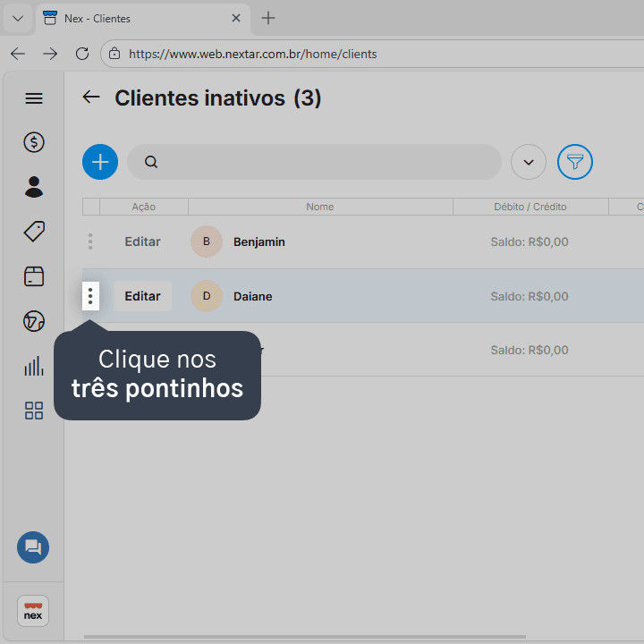Screen dimensions: 644x644
Task: Open the sales dollar icon in the sidebar
Action: [34, 142]
